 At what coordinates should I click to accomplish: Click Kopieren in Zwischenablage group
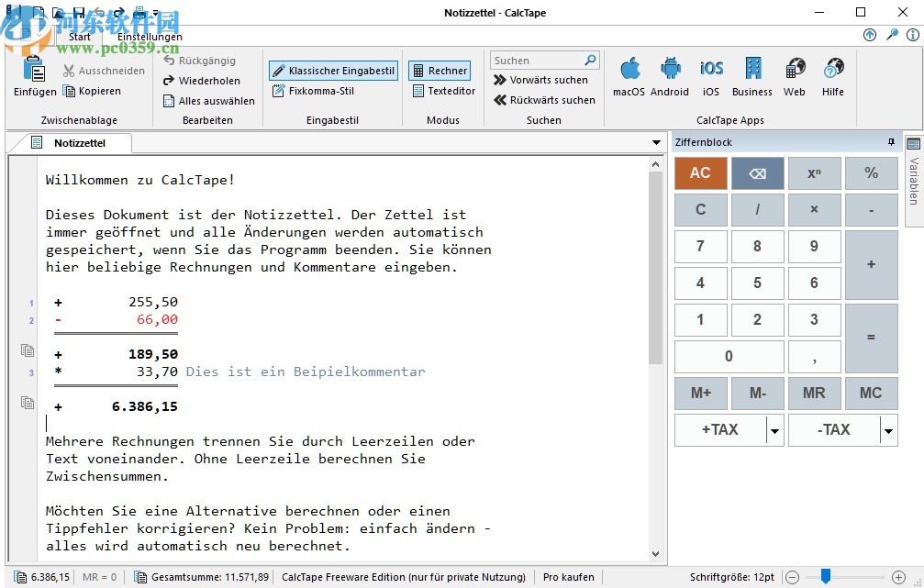click(92, 92)
